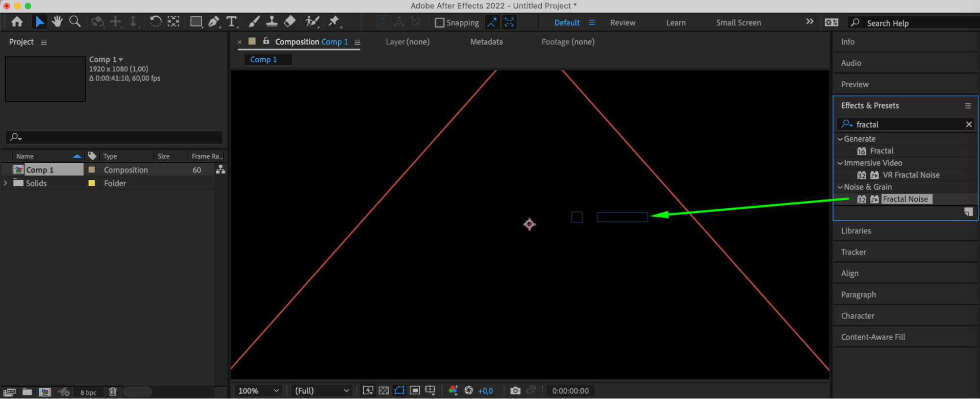Enable the Snapping checkbox
The image size is (980, 399).
440,23
